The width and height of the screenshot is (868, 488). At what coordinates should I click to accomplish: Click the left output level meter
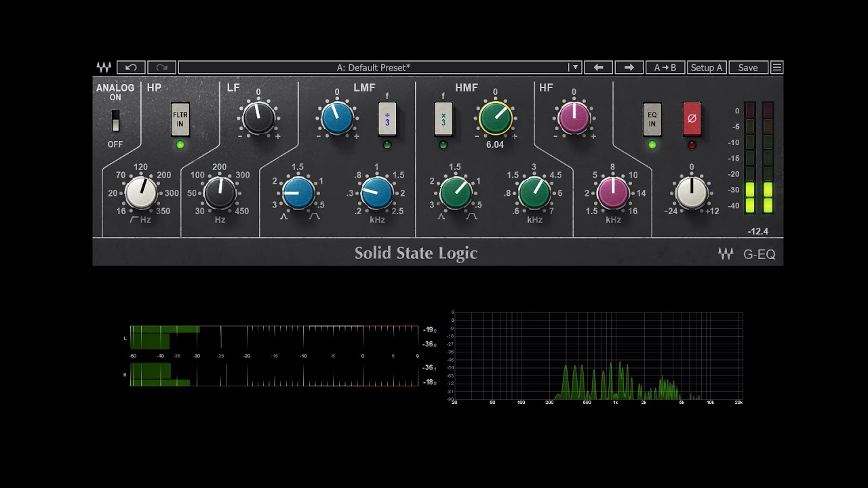pos(750,159)
